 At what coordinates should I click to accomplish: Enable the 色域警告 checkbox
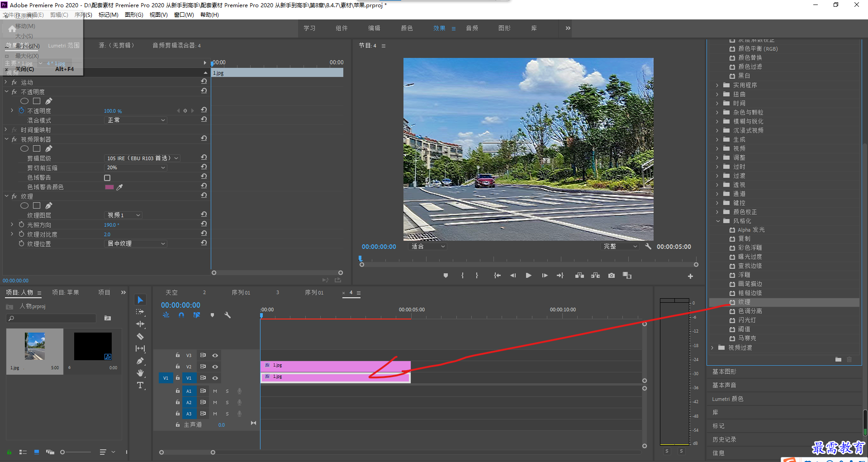tap(107, 177)
